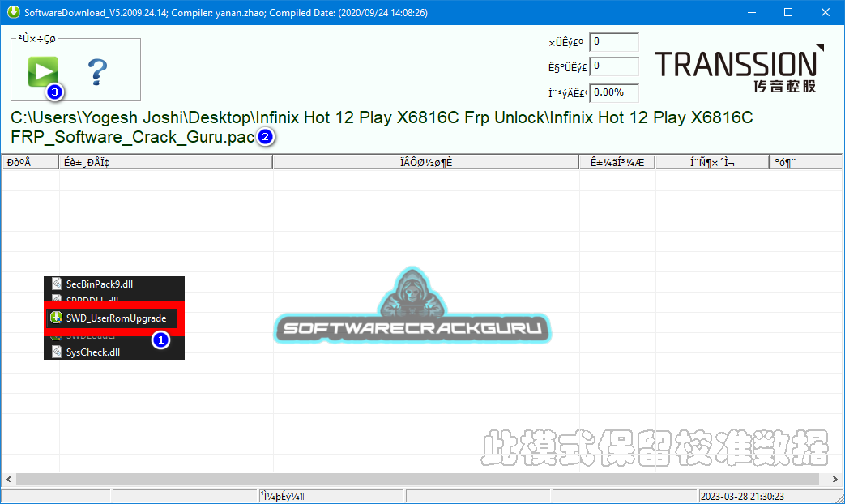This screenshot has width=845, height=504.
Task: Click the wide center column header
Action: pyautogui.click(x=425, y=162)
